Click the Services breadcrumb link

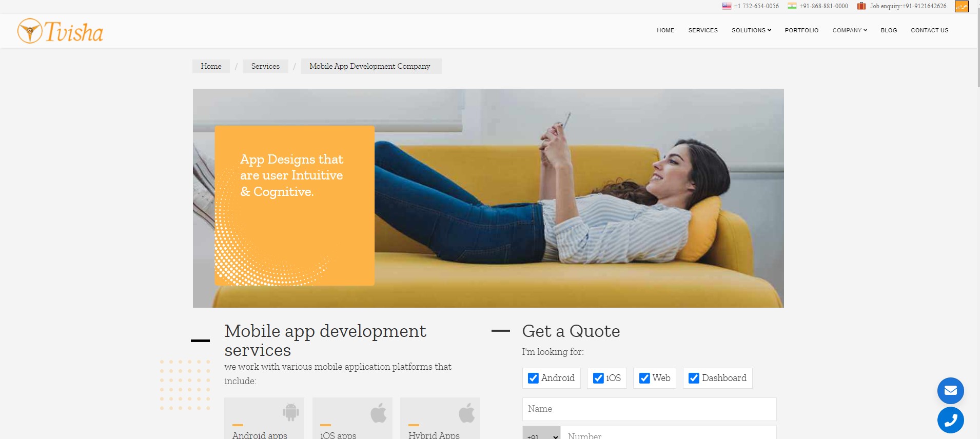tap(265, 66)
